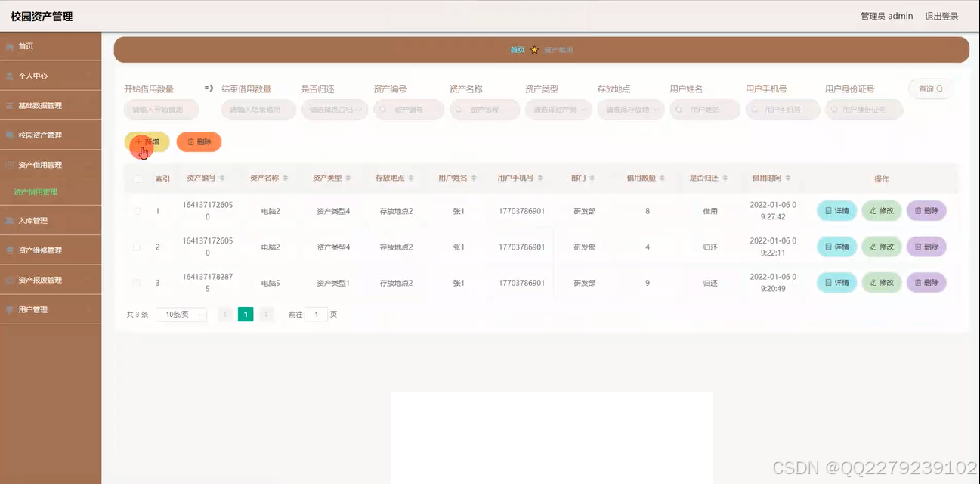Select the 个人中心 person icon in sidebar

(x=11, y=76)
